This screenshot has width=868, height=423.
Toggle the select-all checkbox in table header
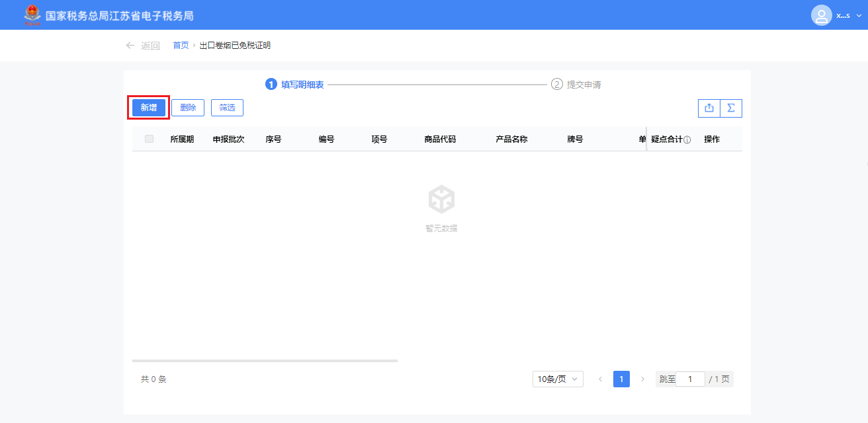click(149, 139)
